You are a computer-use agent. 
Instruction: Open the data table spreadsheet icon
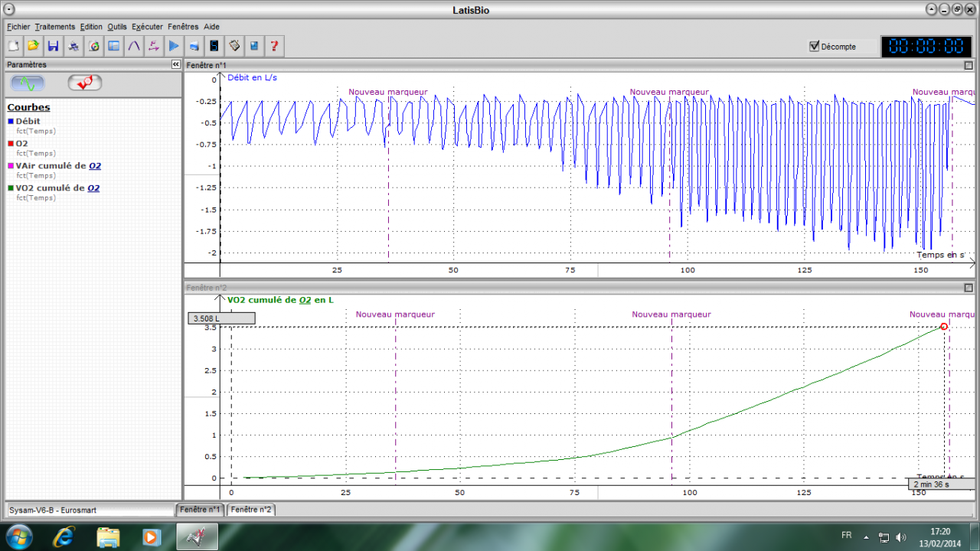click(114, 46)
